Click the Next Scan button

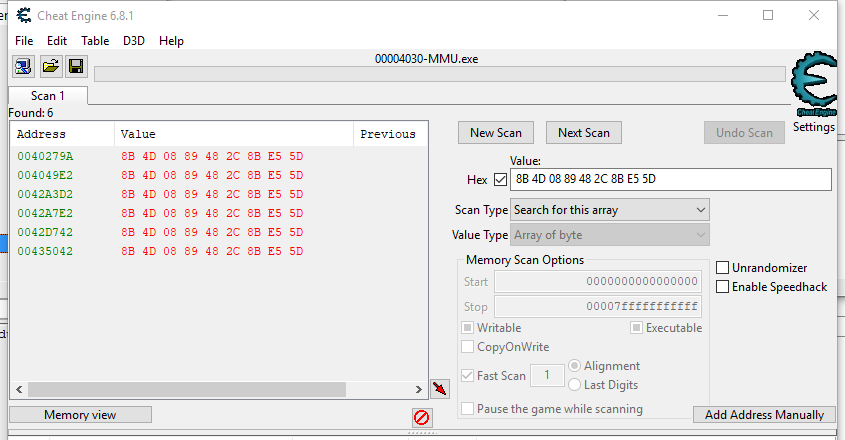[584, 133]
